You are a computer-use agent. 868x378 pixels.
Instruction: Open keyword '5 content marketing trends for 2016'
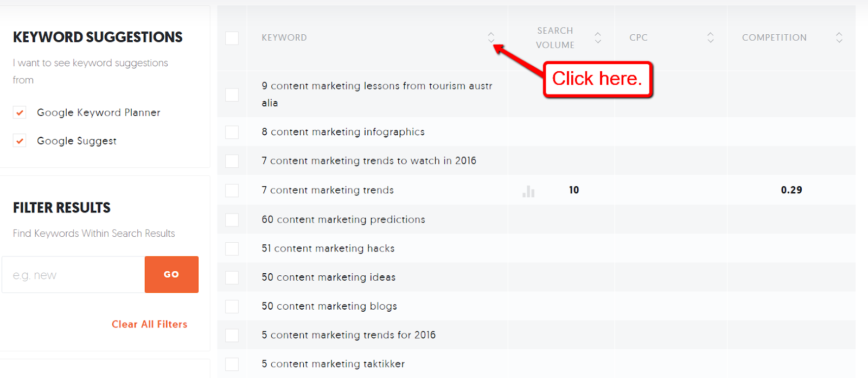click(x=349, y=335)
